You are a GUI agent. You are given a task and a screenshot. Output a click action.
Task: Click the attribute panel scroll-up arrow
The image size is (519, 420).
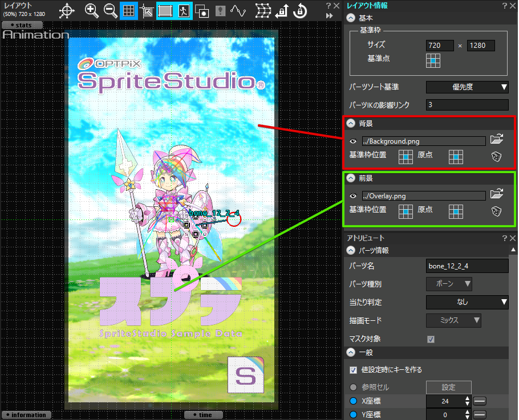pos(513,250)
